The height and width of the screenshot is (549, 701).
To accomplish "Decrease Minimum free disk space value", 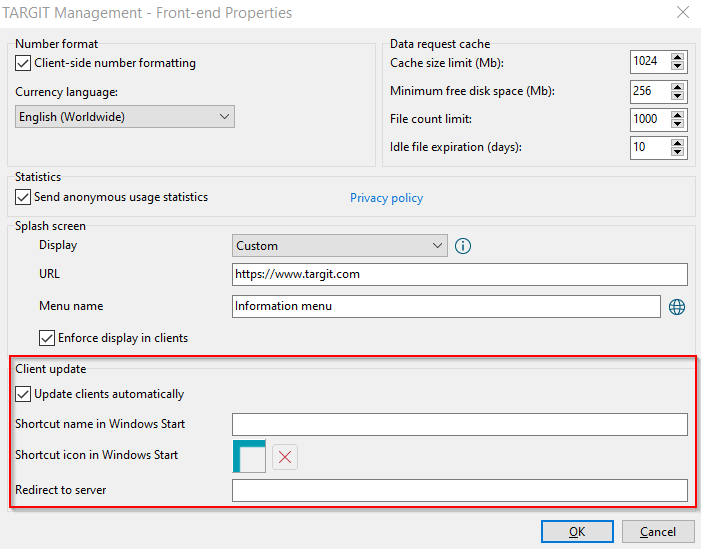I will coord(678,95).
